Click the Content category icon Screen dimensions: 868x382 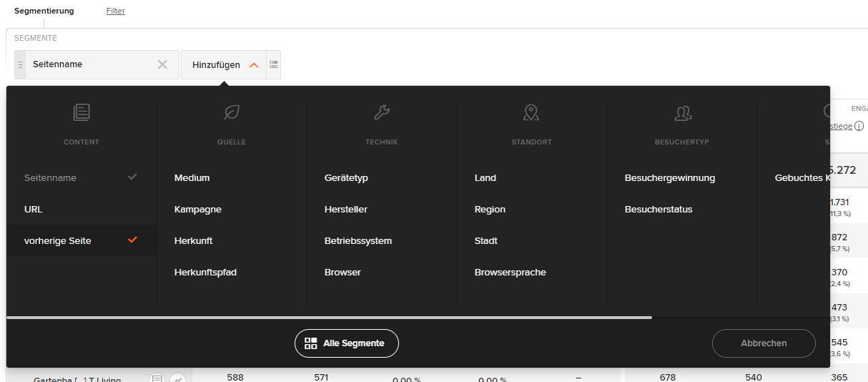[x=82, y=112]
